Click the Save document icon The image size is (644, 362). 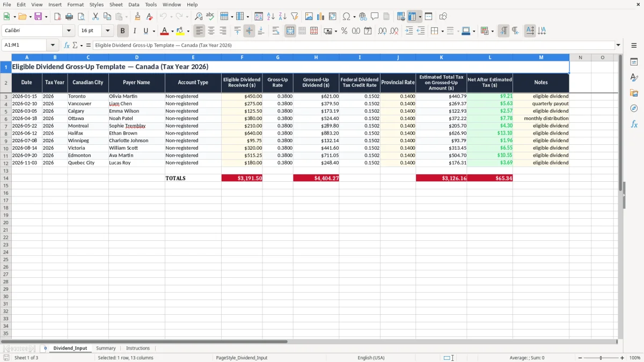(38, 17)
